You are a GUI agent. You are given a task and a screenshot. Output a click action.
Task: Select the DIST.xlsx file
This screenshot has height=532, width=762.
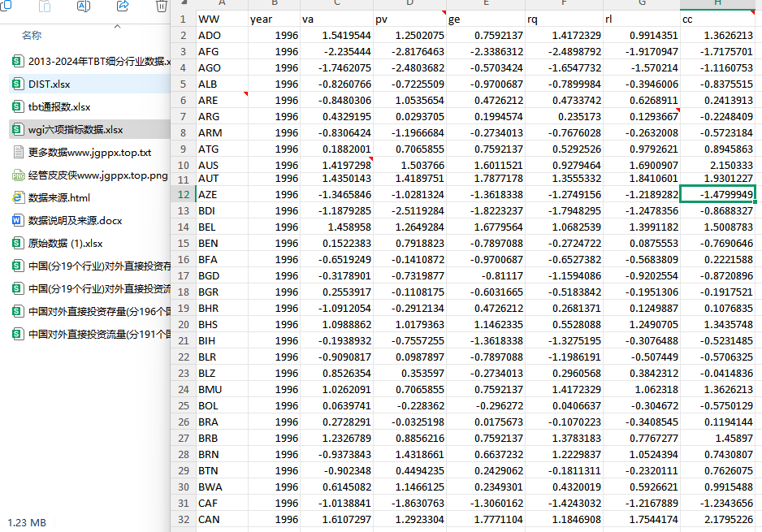coord(90,84)
